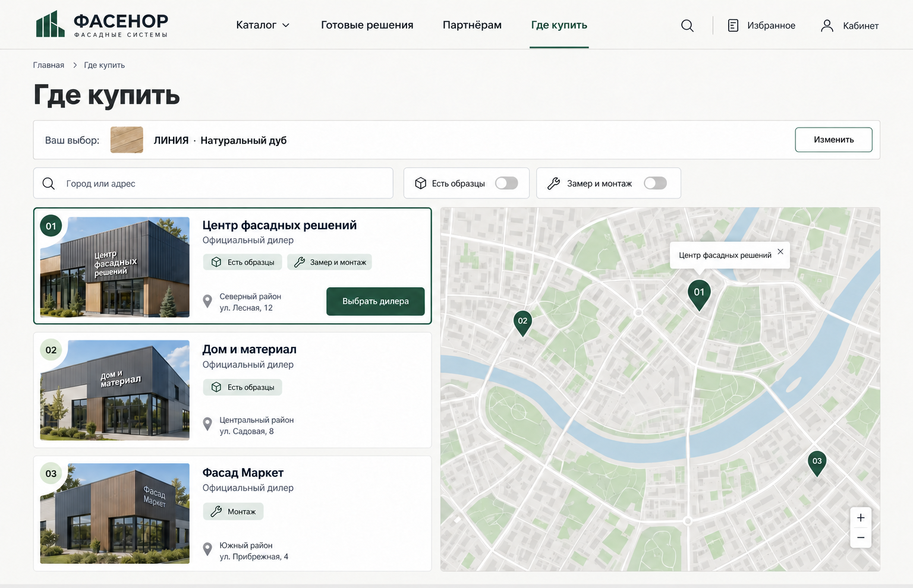Expand the Каталог dropdown menu

[263, 25]
